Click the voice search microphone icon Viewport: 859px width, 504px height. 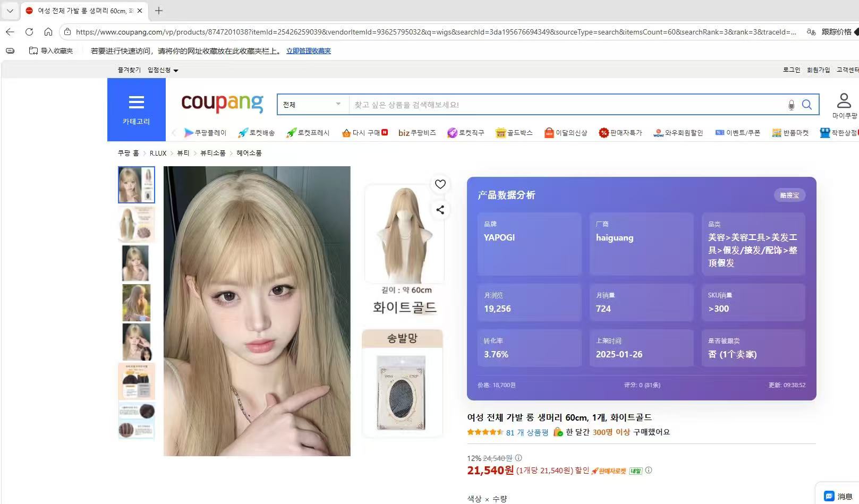791,105
